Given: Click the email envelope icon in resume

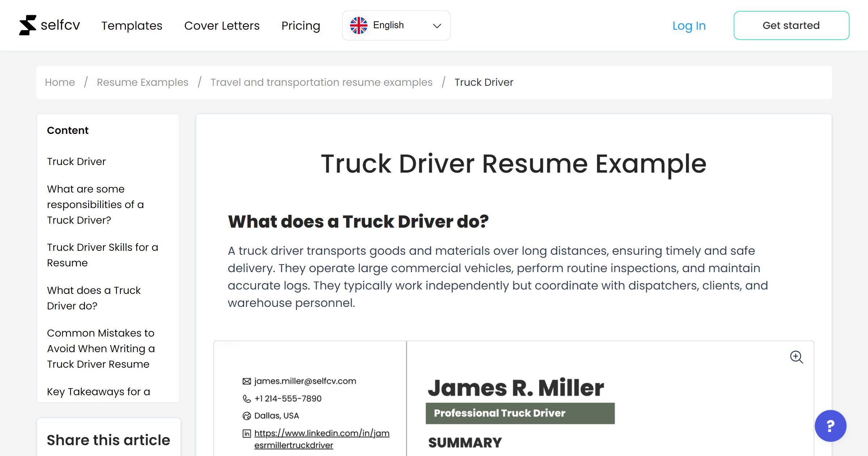Looking at the screenshot, I should 247,381.
